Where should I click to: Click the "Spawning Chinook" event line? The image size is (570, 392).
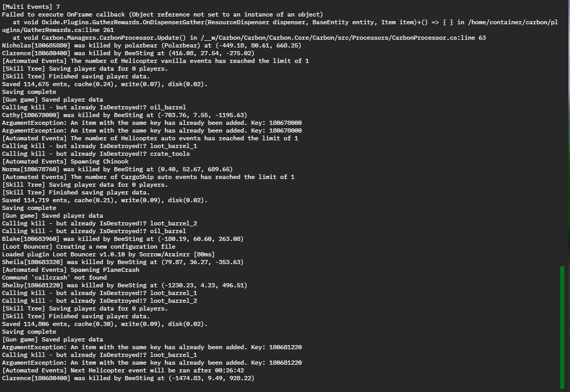coord(66,161)
